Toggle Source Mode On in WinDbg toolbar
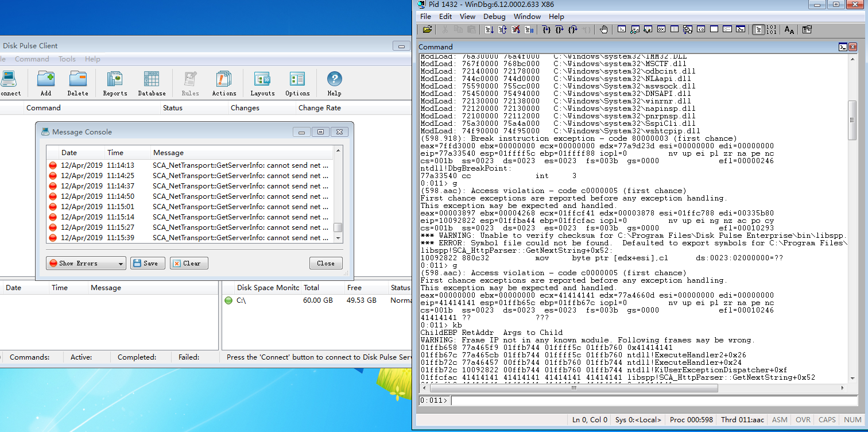Screen dimensions: 868x432 tap(758, 29)
